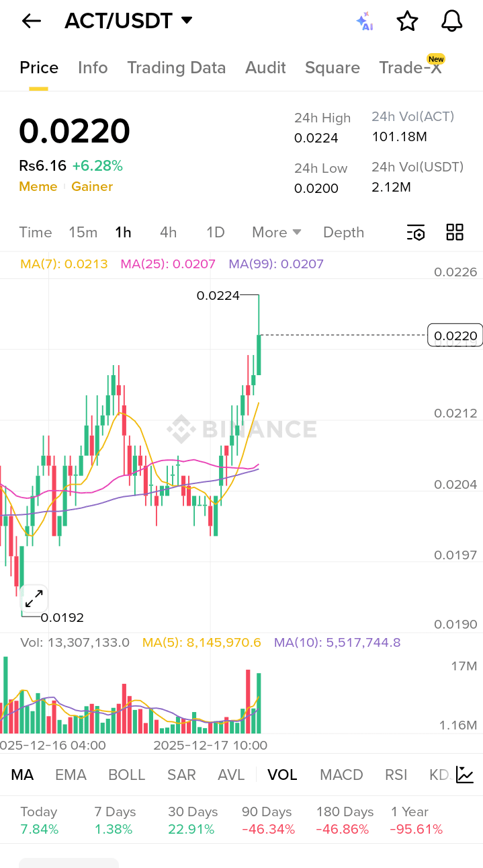The height and width of the screenshot is (868, 483).
Task: Click the 0.0220 price marker on axis
Action: 455,336
